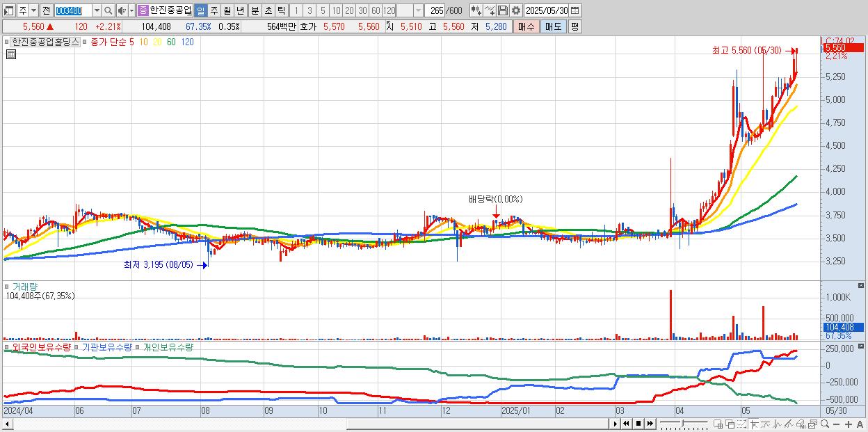Select the 초 second period button

268,10
